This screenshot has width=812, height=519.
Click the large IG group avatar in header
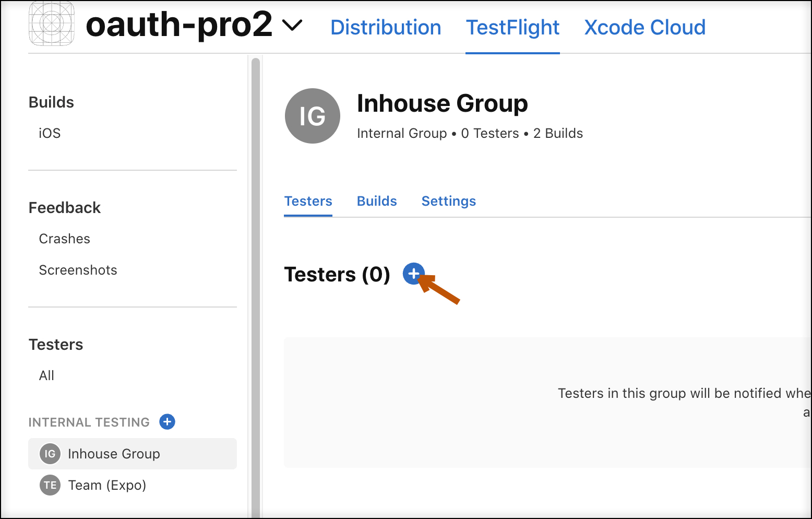[x=312, y=116]
